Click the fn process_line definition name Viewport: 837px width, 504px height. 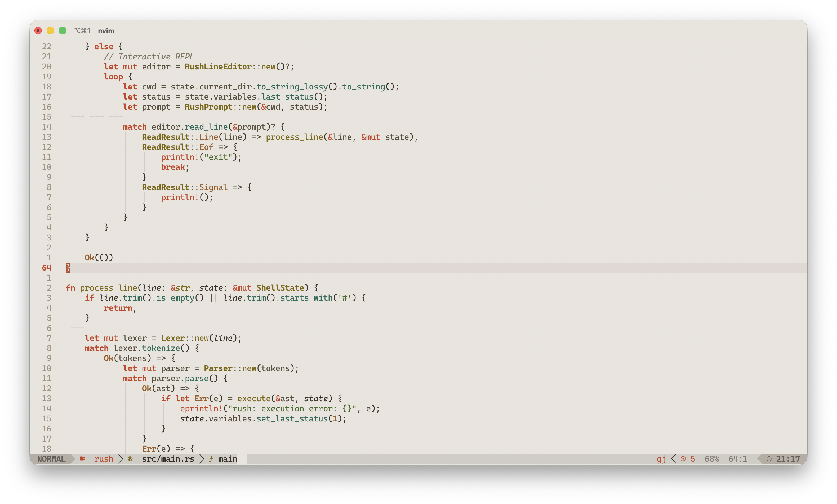[x=108, y=288]
